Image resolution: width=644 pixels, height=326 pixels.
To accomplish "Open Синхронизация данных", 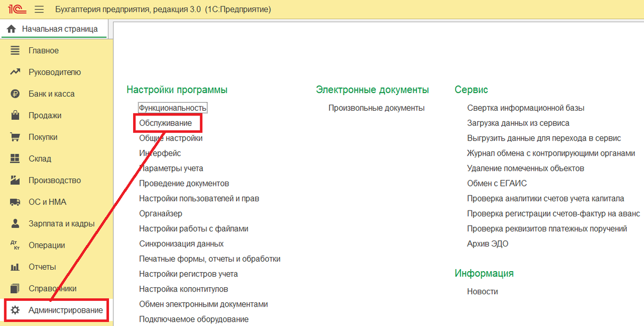I will [181, 243].
